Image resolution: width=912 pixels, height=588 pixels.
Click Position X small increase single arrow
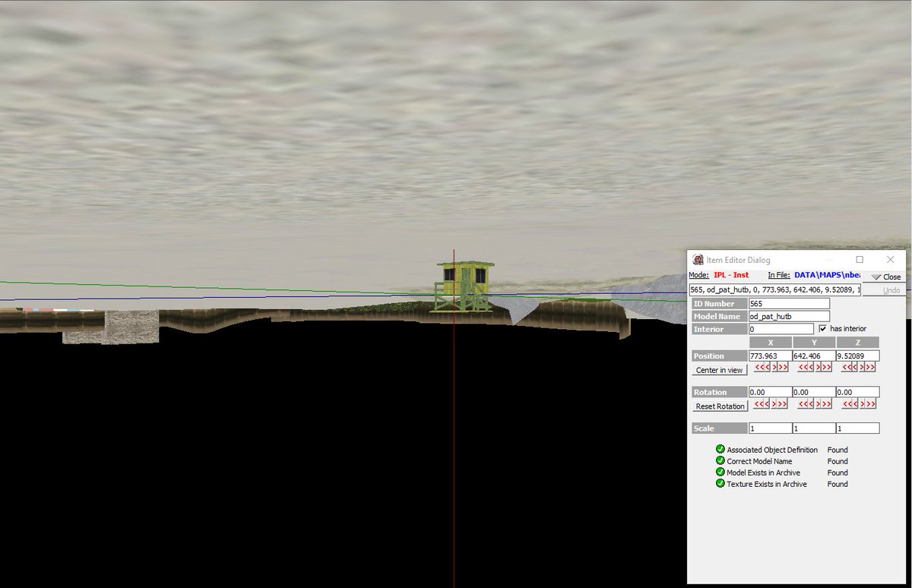click(774, 367)
